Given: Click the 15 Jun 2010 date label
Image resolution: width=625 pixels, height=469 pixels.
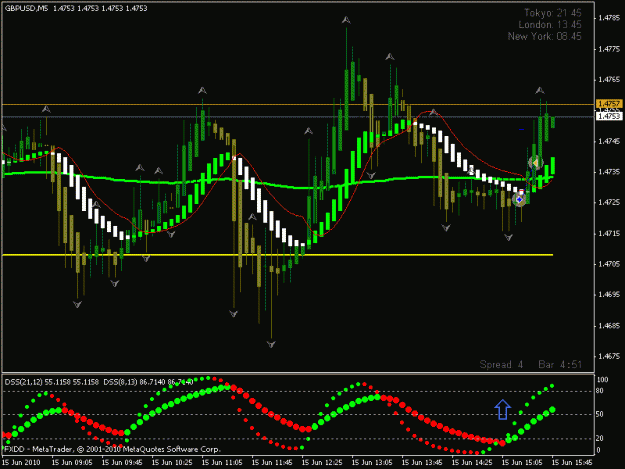Looking at the screenshot, I should [x=21, y=462].
